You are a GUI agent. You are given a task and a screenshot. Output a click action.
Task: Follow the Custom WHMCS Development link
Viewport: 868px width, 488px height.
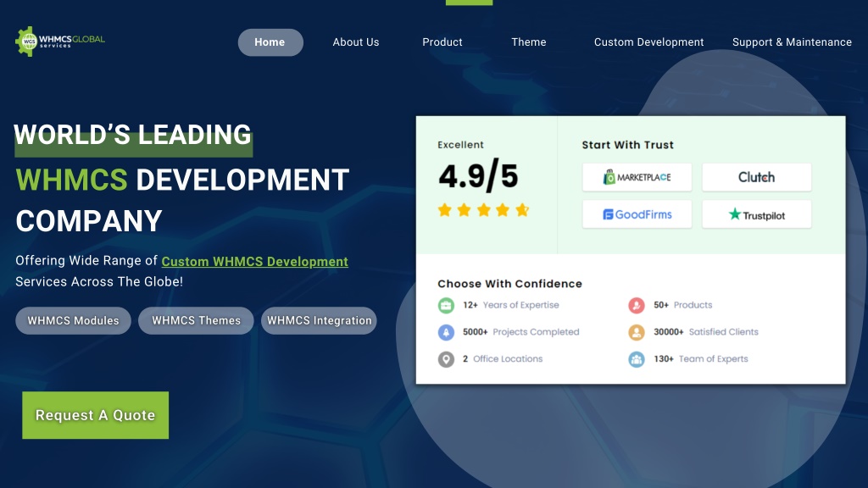pyautogui.click(x=254, y=261)
